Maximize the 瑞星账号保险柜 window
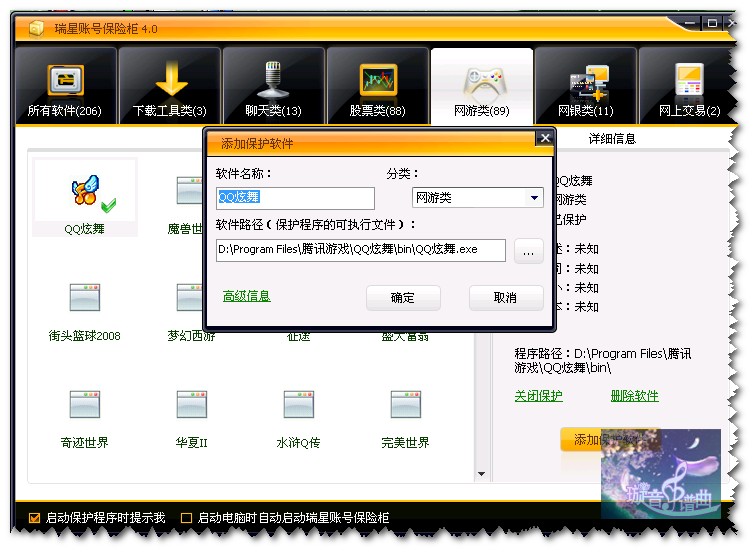756x554 pixels. pos(712,23)
